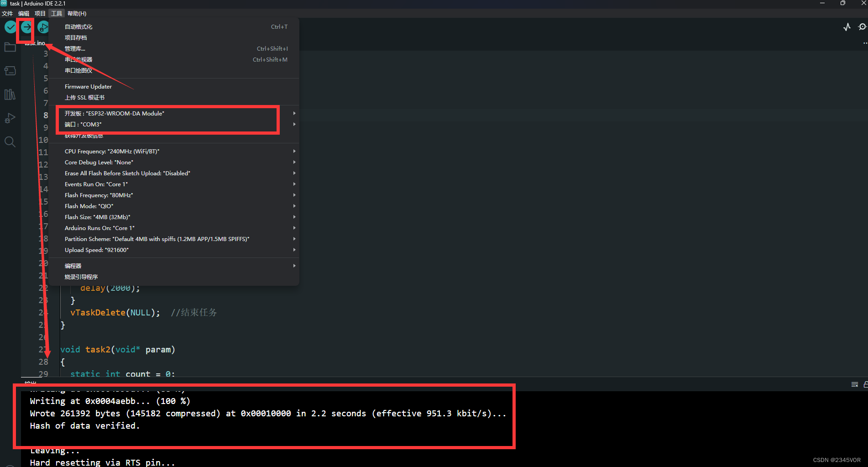Open 串口监视器 menu entry

(174, 60)
